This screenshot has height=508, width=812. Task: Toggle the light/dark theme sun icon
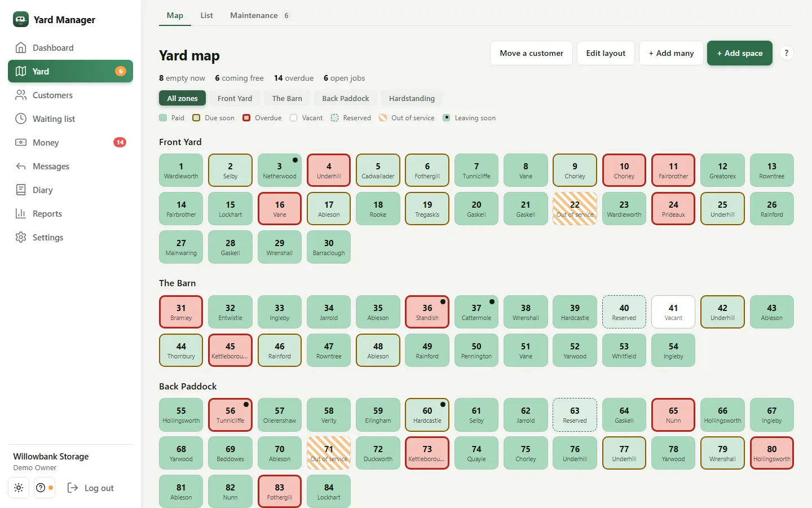tap(19, 488)
